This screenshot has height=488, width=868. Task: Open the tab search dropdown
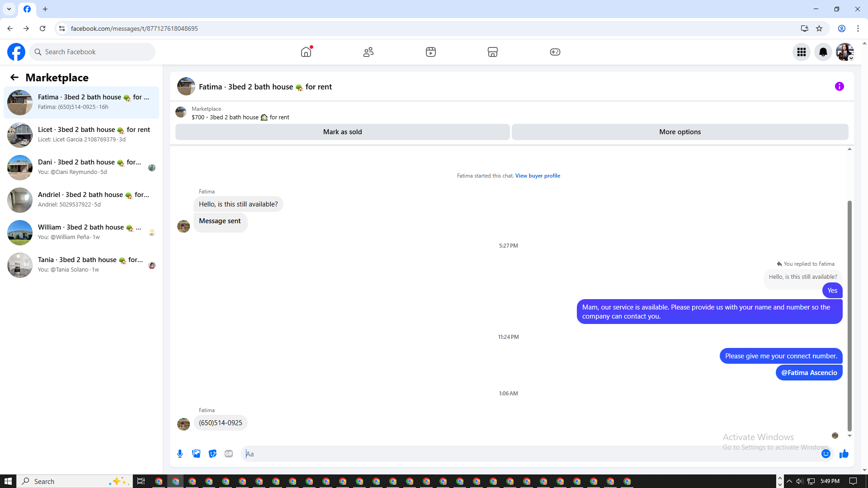[x=9, y=9]
